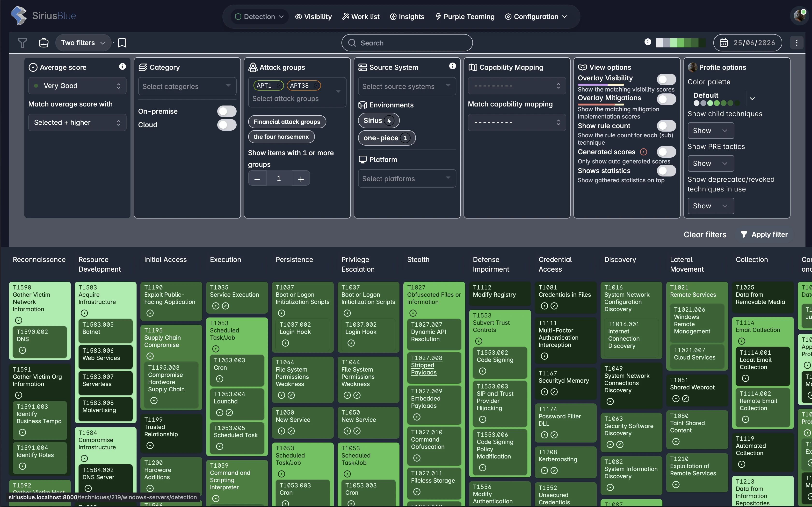Open the Select categories dropdown
Image resolution: width=812 pixels, height=507 pixels.
pos(187,86)
